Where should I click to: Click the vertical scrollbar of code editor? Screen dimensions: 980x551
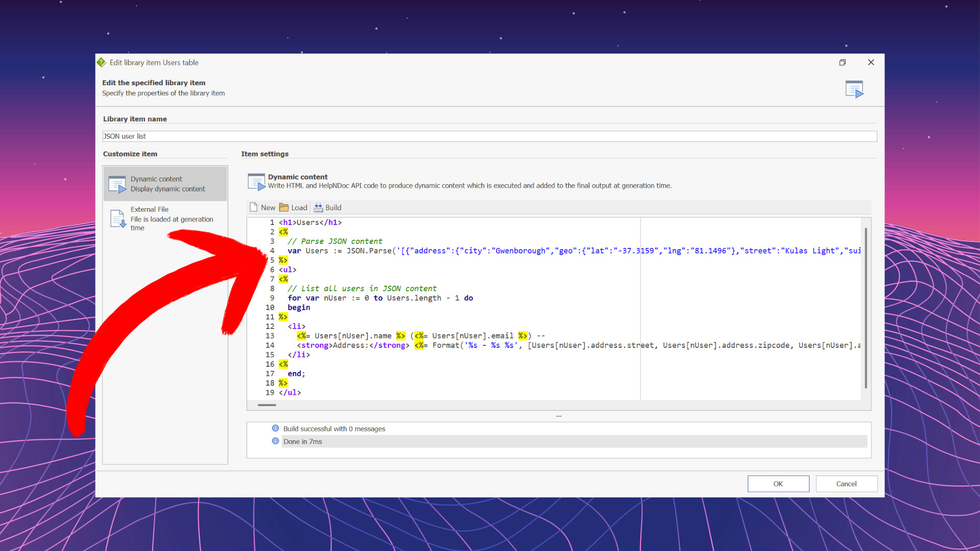866,308
